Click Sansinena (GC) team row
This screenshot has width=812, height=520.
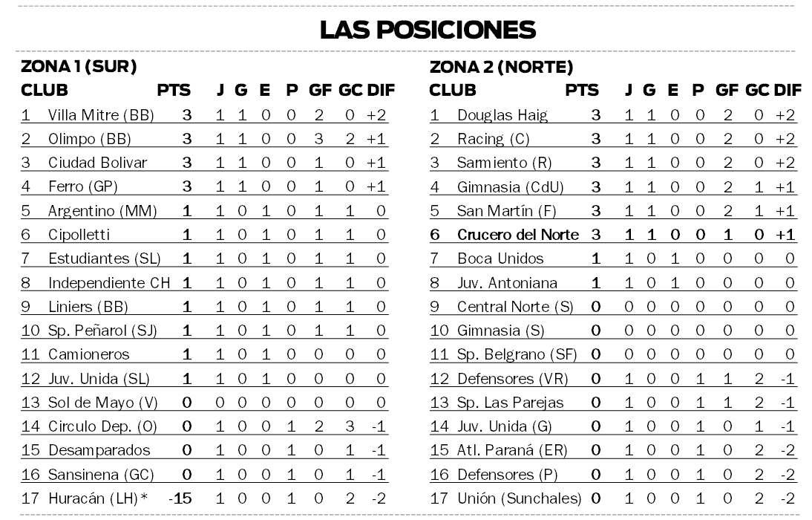click(x=205, y=475)
